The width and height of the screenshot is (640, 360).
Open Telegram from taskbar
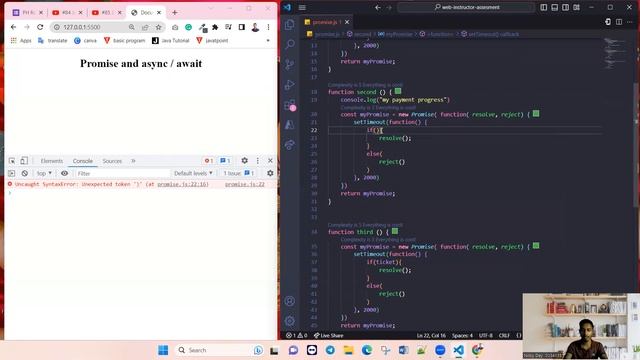point(330,350)
